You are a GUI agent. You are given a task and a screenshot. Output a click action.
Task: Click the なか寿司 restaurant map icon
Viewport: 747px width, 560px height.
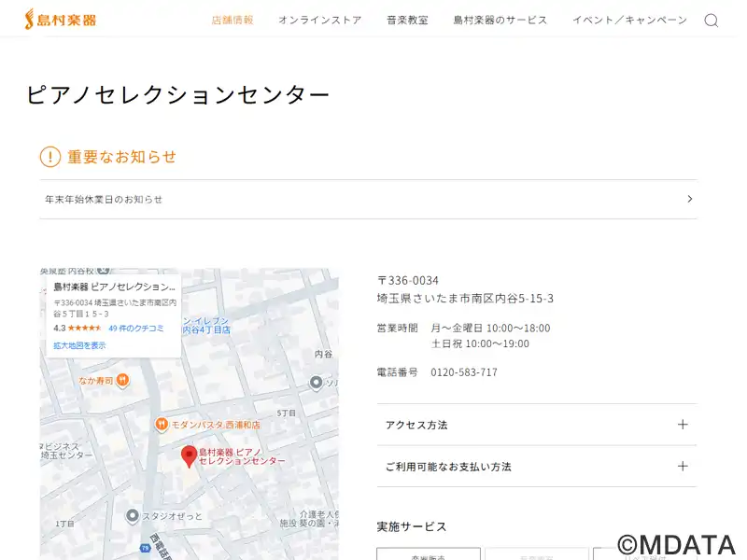123,380
